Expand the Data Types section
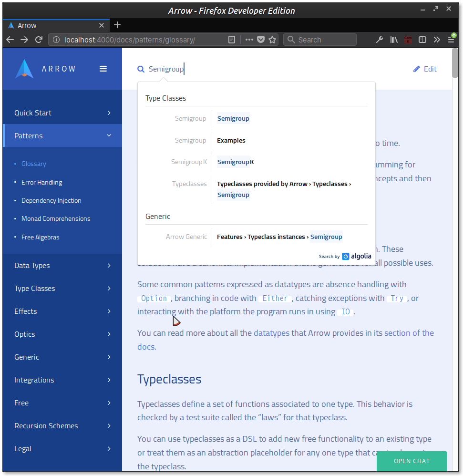 click(x=62, y=266)
